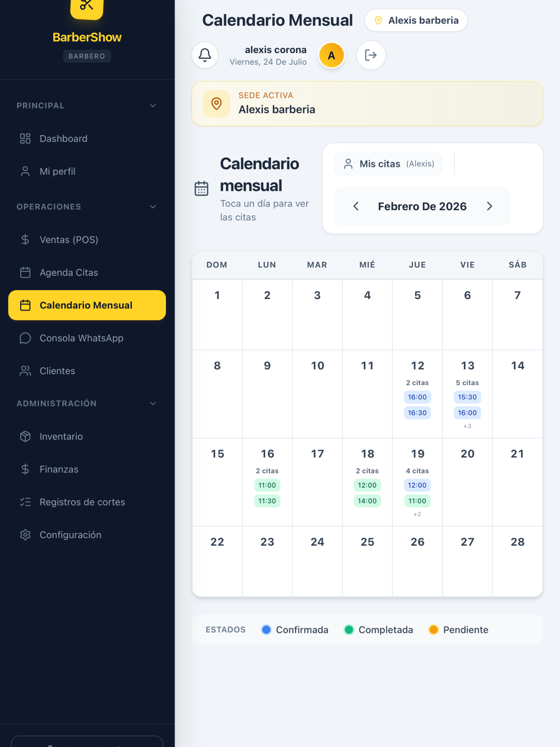Select day 28 in the calendar
This screenshot has height=747, width=560.
[517, 561]
